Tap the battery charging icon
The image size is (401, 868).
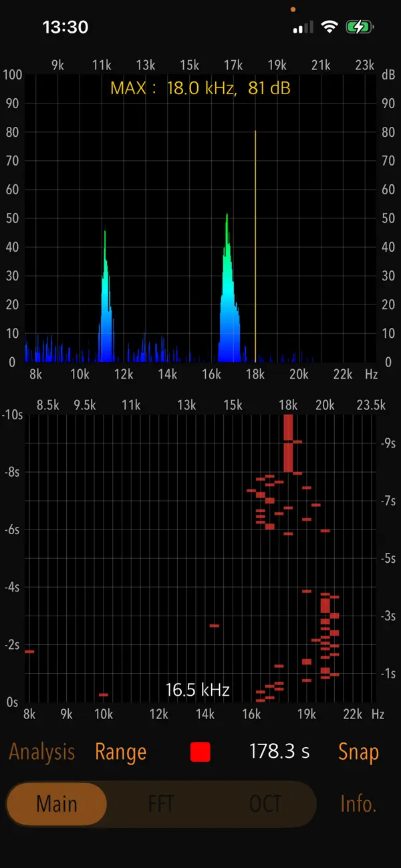360,27
